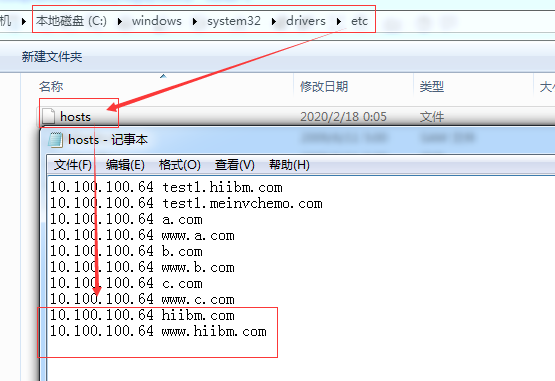Select etc in the address path
Image resolution: width=555 pixels, height=381 pixels.
(359, 21)
